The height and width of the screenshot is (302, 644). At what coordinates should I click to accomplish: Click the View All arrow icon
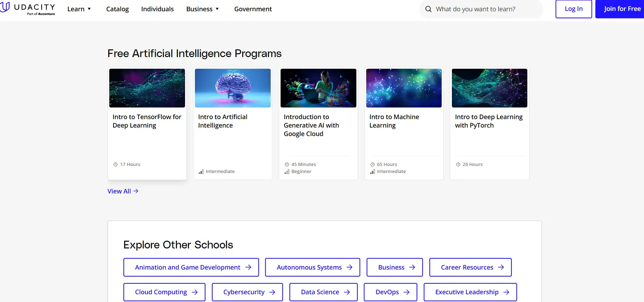(136, 191)
